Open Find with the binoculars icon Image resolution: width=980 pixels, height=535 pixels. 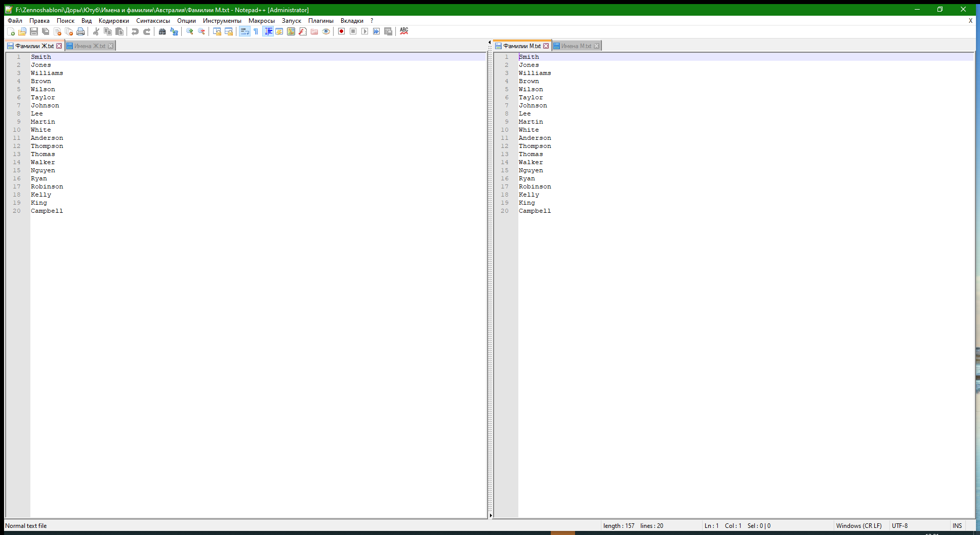(x=162, y=31)
